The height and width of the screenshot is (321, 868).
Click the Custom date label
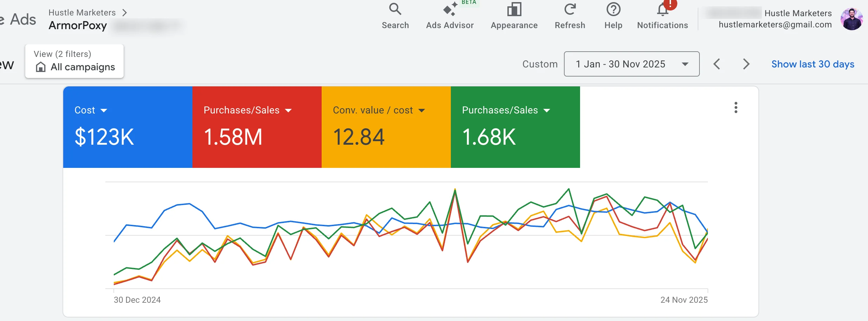pos(540,64)
